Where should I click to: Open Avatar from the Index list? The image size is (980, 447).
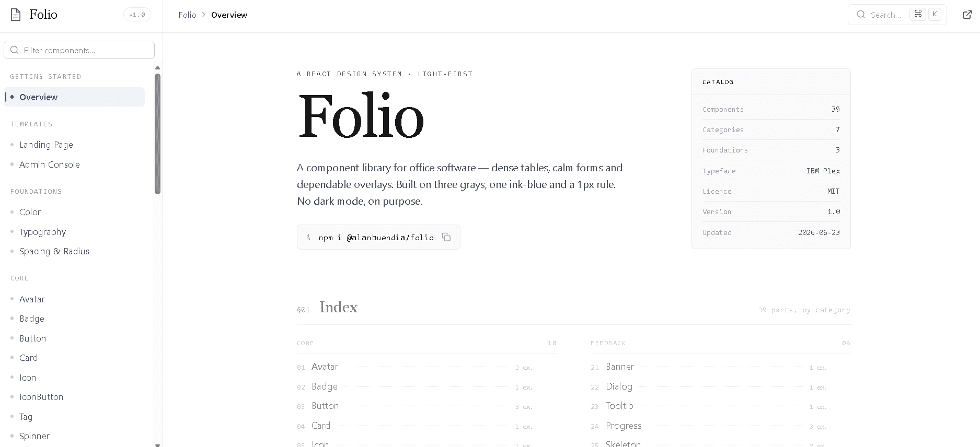click(325, 367)
